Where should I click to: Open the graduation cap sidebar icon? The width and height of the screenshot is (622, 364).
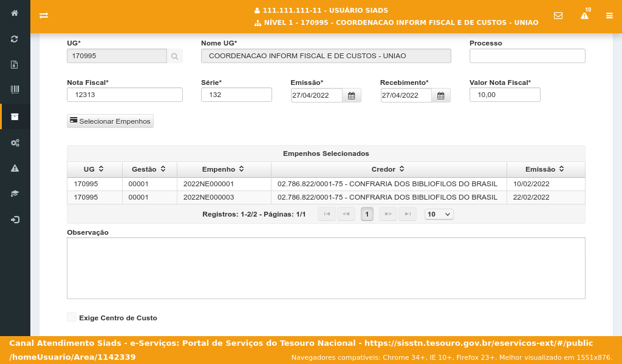15,194
